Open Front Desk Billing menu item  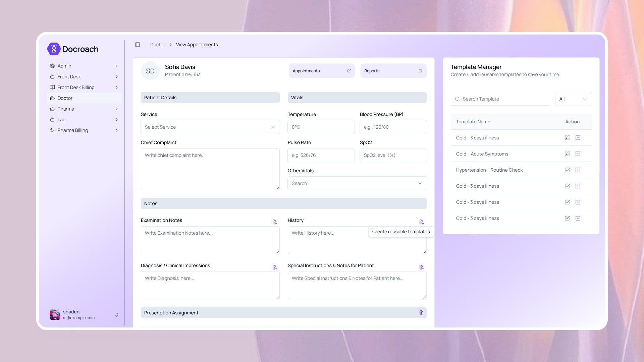(x=76, y=87)
